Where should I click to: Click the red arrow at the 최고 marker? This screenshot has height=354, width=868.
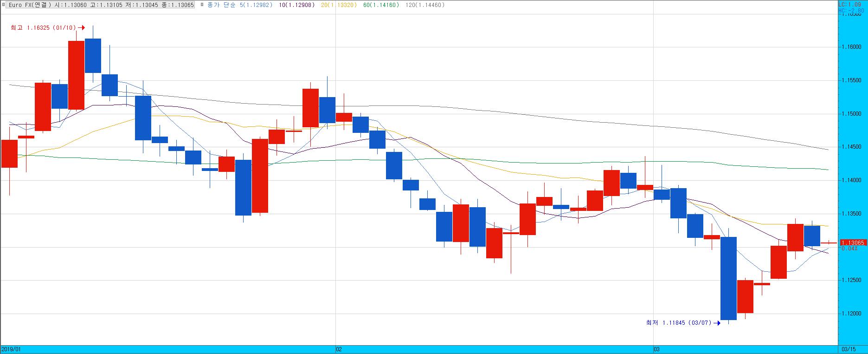82,28
